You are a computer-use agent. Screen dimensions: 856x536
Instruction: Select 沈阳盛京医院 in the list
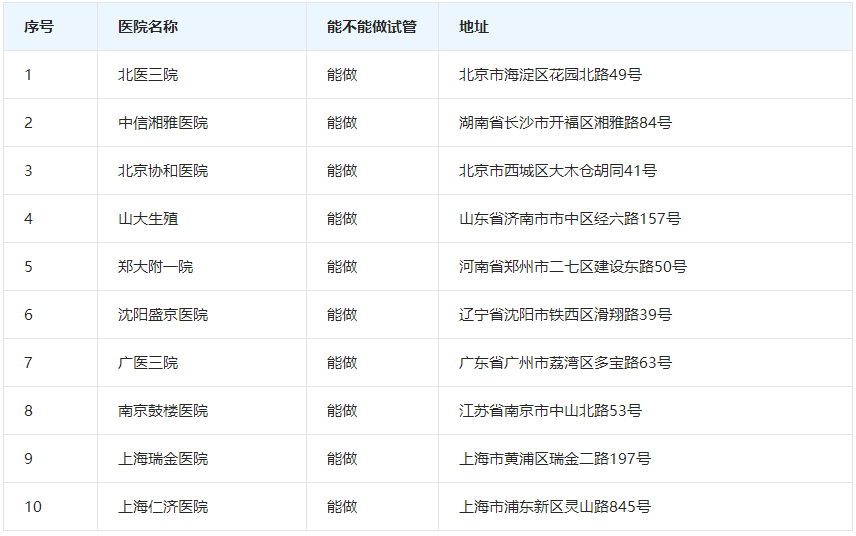point(163,315)
